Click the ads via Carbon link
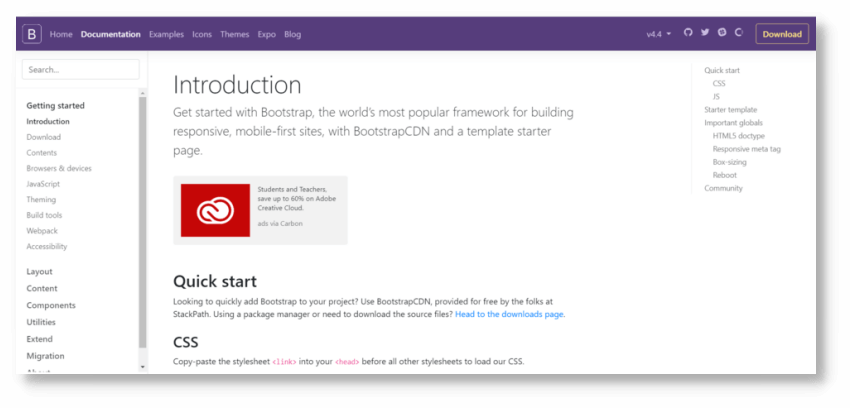The width and height of the screenshot is (850, 408). coord(280,223)
